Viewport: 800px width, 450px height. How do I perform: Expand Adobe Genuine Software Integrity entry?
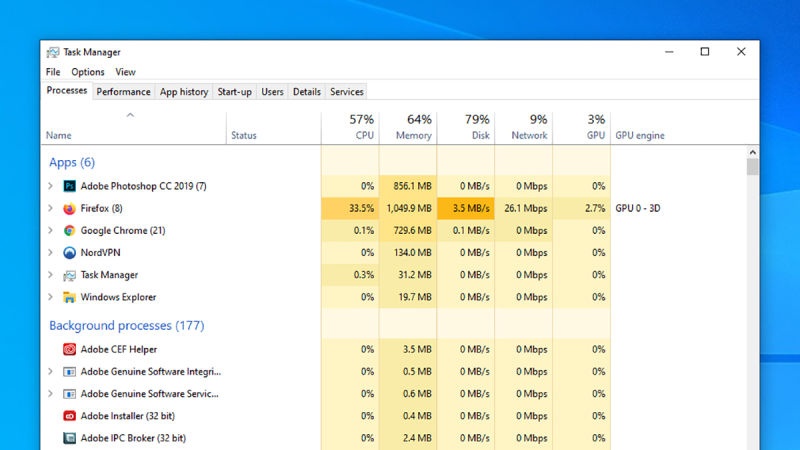(50, 371)
